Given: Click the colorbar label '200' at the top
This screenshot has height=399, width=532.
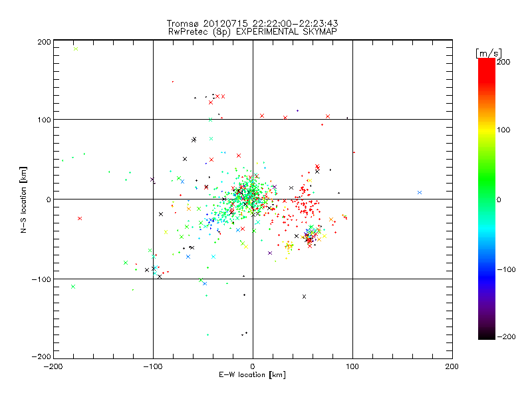Looking at the screenshot, I should 503,62.
